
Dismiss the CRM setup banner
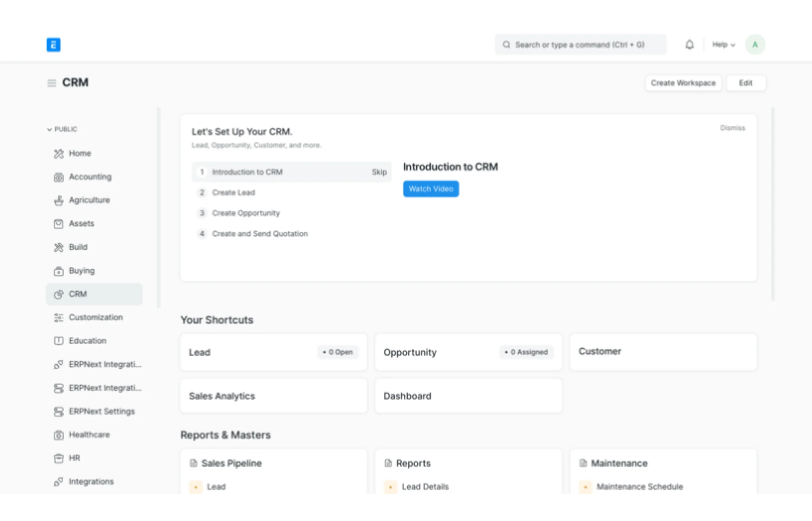[x=732, y=128]
